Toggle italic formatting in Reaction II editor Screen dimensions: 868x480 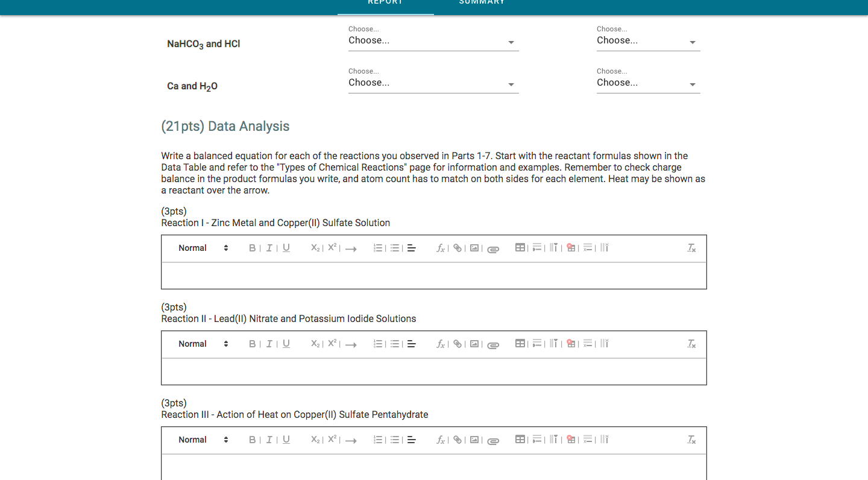[269, 344]
